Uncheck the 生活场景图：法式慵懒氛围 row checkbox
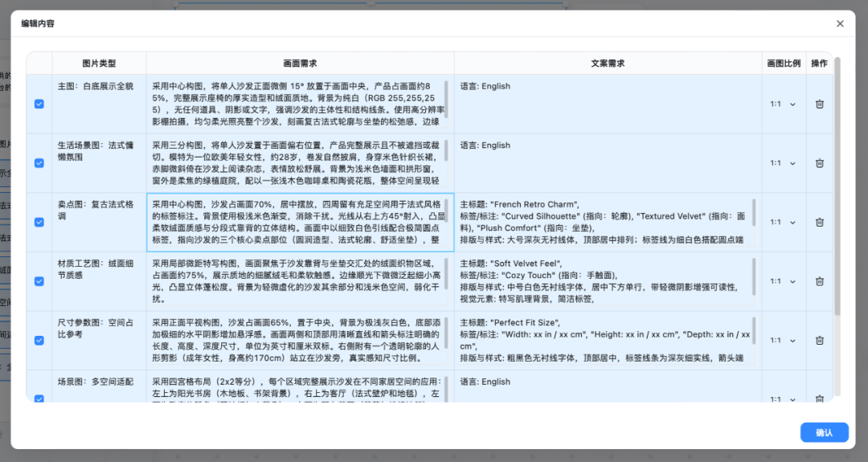Screen dimensions: 868x462 39,163
